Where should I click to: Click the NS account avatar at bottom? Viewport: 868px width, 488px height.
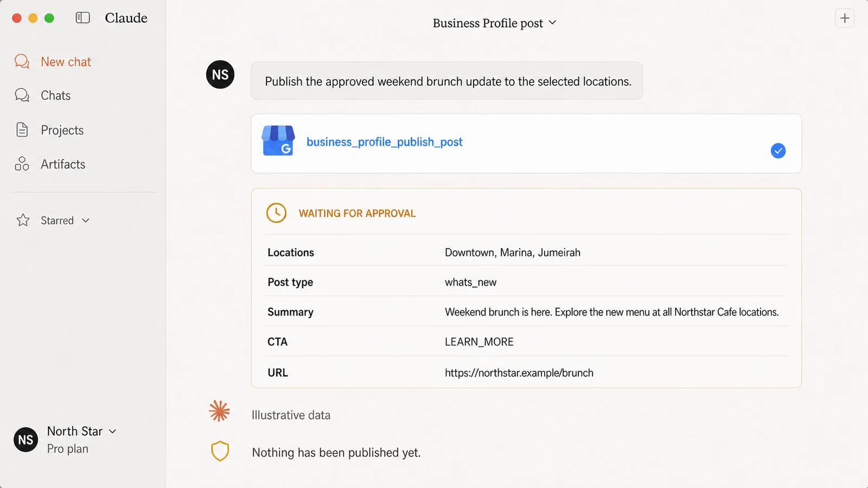tap(25, 440)
